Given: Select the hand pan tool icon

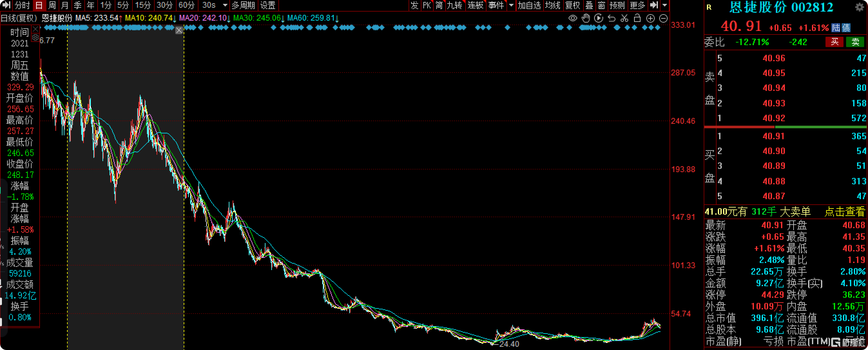Looking at the screenshot, I should pos(586,18).
